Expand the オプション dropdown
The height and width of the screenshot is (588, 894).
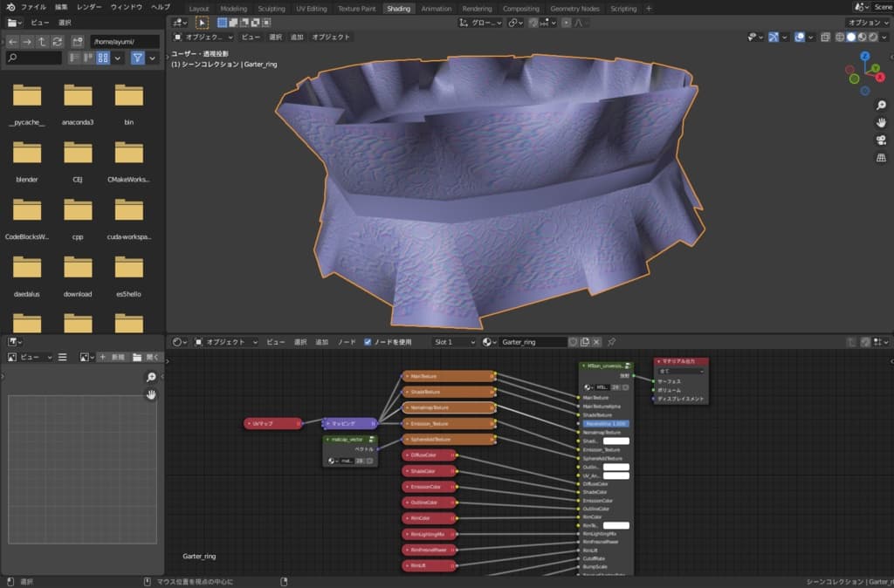tap(869, 23)
